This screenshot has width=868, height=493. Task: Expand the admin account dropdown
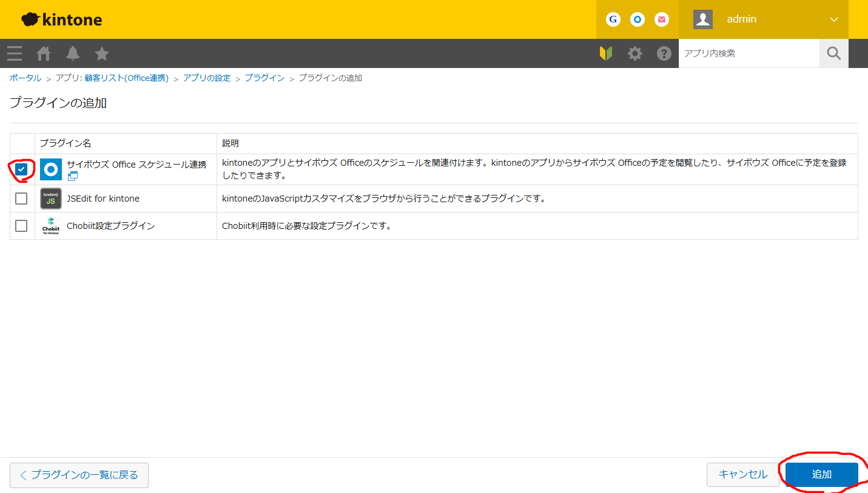click(833, 19)
